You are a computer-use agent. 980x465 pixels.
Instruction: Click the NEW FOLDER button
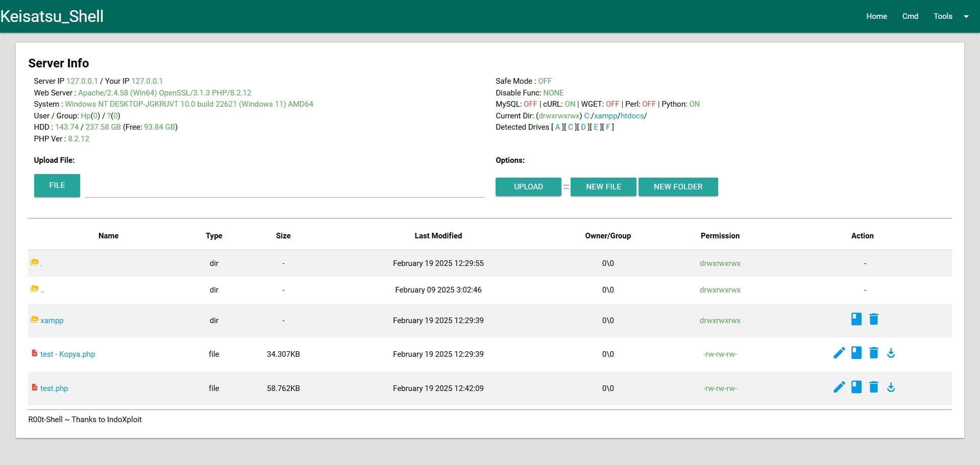click(x=678, y=187)
